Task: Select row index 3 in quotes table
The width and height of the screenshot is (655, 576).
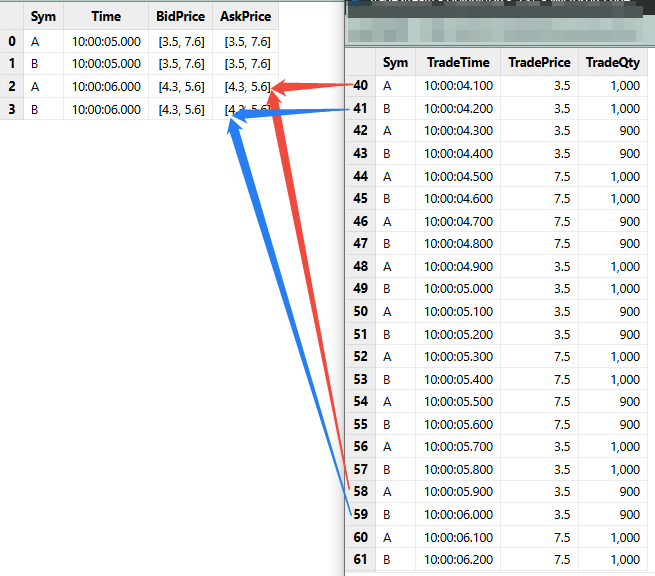Action: pyautogui.click(x=12, y=109)
